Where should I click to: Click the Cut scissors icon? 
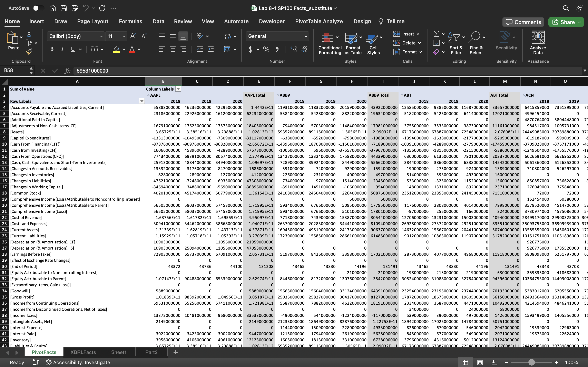click(29, 34)
